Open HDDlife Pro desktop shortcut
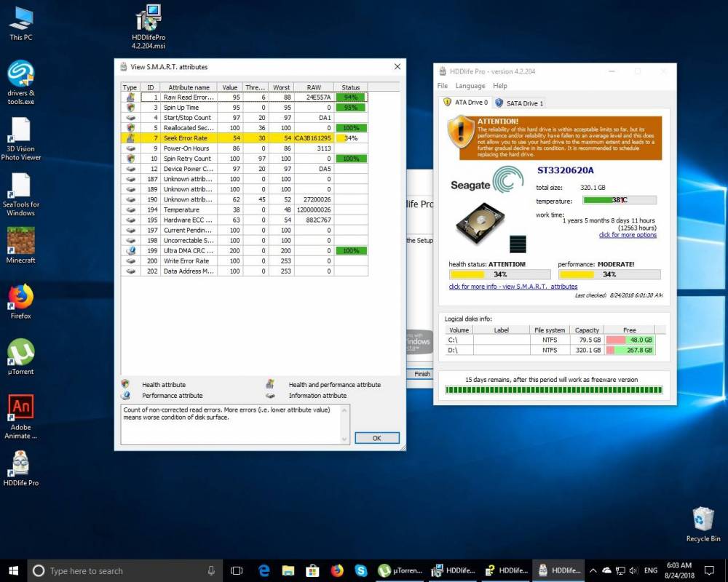Viewport: 728px width, 582px height. point(21,469)
